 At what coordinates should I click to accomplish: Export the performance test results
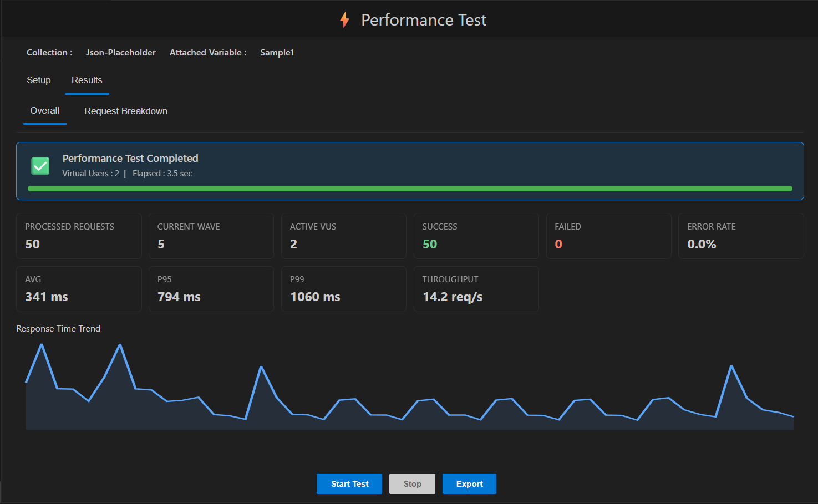pyautogui.click(x=469, y=483)
